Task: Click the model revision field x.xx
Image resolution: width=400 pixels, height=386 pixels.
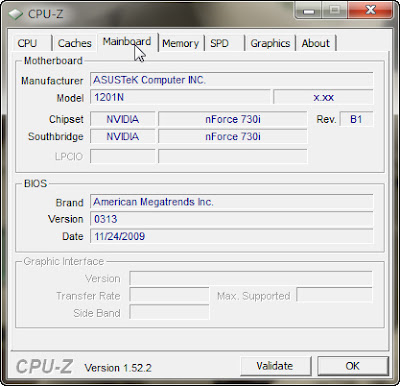Action: (x=323, y=97)
